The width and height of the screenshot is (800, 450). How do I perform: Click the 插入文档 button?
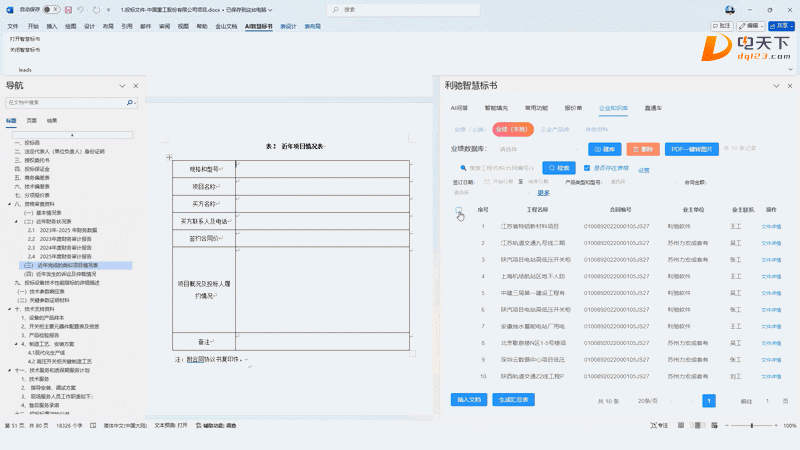469,399
